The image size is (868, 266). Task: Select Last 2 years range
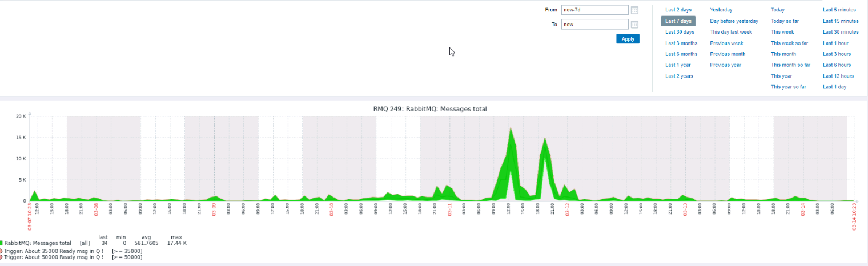pyautogui.click(x=679, y=76)
